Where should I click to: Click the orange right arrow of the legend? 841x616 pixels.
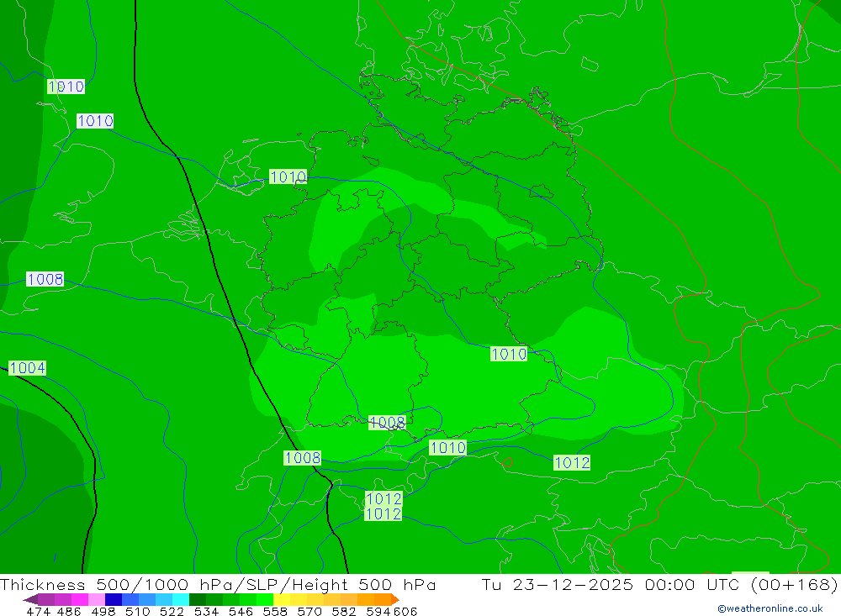[x=394, y=599]
